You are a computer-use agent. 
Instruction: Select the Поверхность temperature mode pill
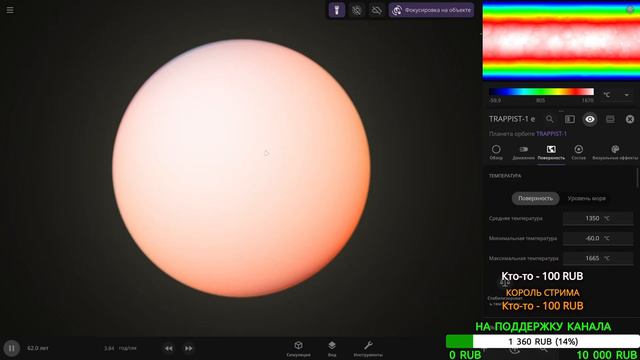click(536, 198)
